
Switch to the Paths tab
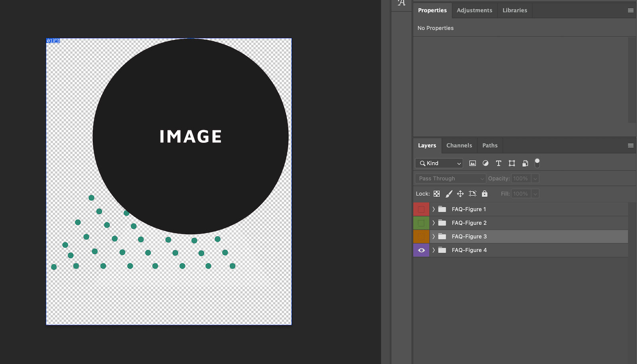490,146
